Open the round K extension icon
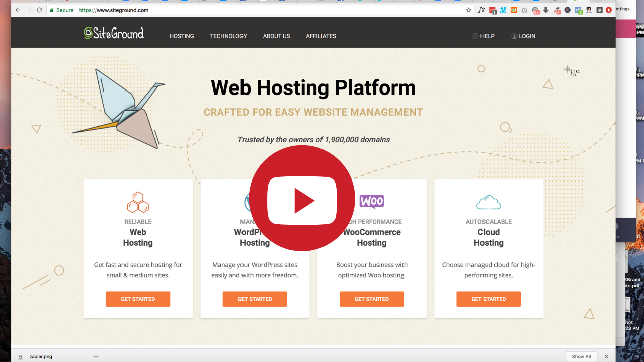Image resolution: width=644 pixels, height=362 pixels. pyautogui.click(x=568, y=10)
